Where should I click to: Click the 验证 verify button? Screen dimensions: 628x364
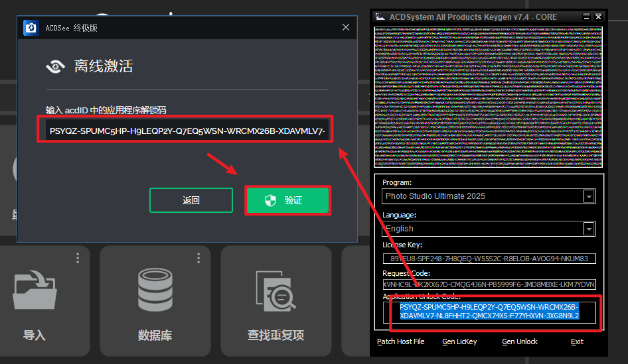point(287,200)
